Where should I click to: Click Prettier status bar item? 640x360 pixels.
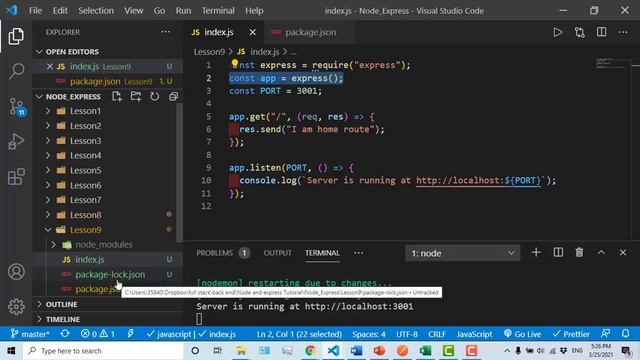point(571,334)
